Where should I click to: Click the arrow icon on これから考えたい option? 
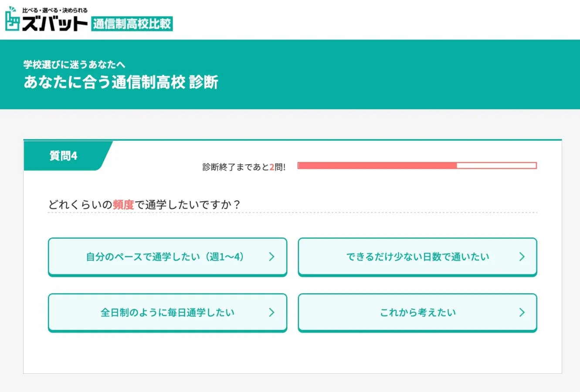click(522, 312)
